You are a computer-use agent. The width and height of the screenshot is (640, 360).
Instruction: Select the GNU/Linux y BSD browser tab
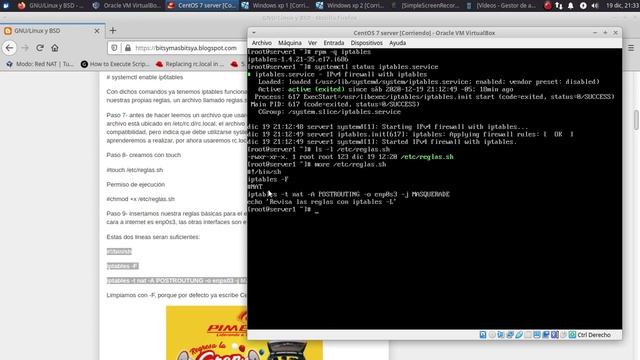(x=52, y=31)
